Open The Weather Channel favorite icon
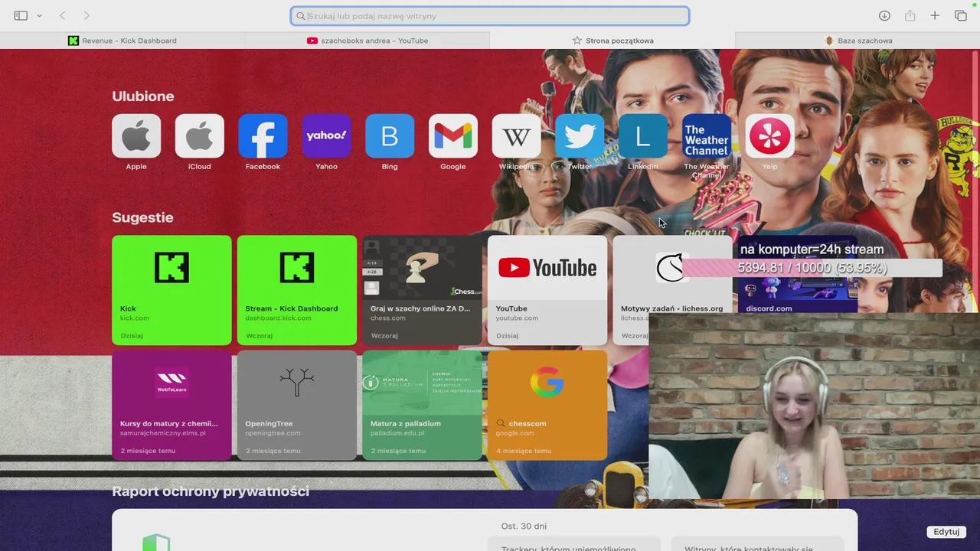 [x=707, y=136]
